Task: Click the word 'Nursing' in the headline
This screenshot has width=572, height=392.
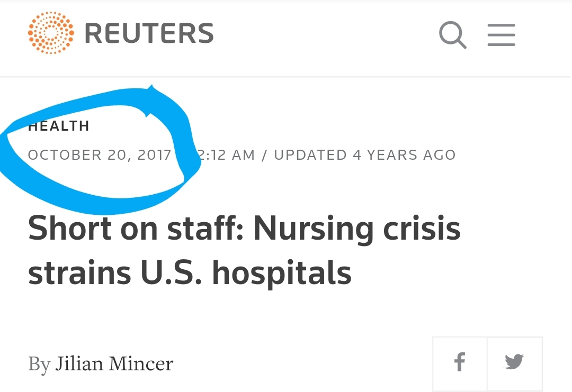Action: (x=314, y=230)
